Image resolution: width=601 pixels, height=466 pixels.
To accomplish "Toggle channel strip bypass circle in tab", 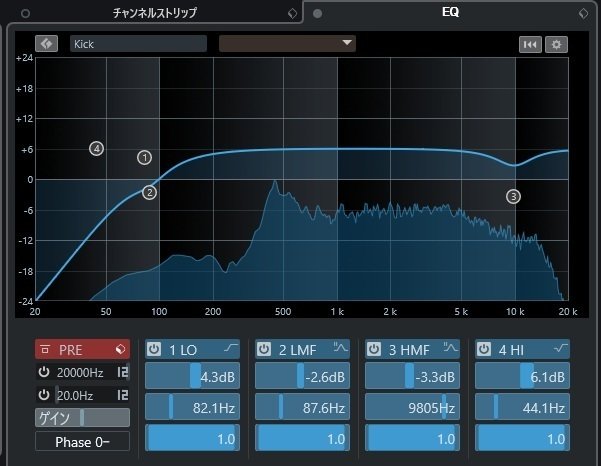I will pos(25,14).
